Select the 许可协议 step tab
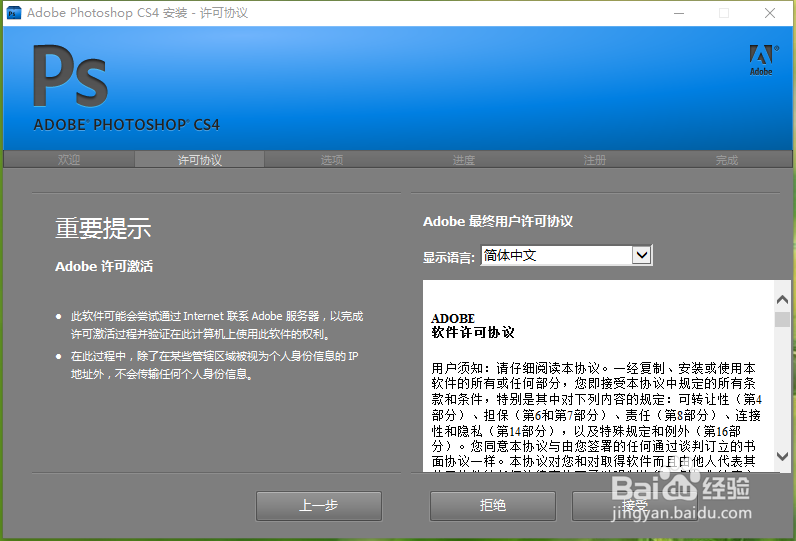 pyautogui.click(x=200, y=160)
